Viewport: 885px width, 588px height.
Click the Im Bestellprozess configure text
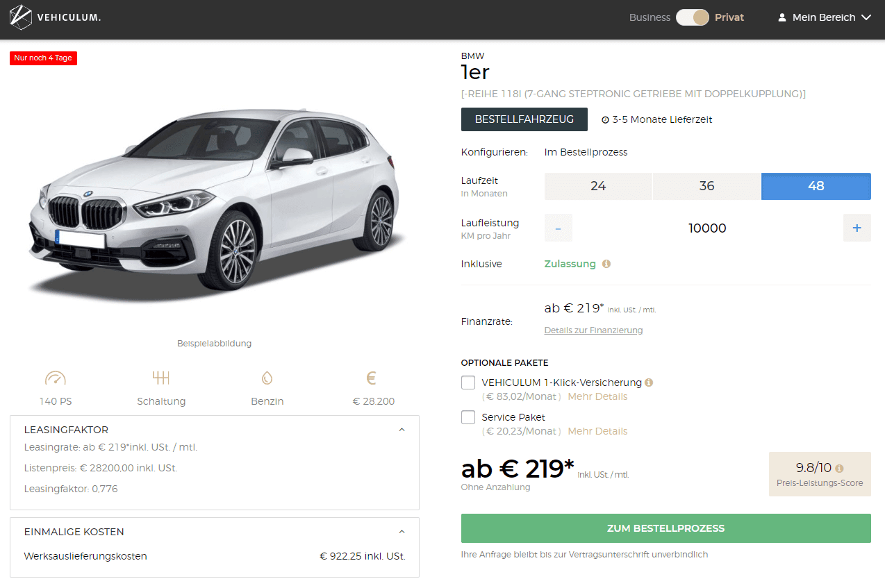pos(586,152)
